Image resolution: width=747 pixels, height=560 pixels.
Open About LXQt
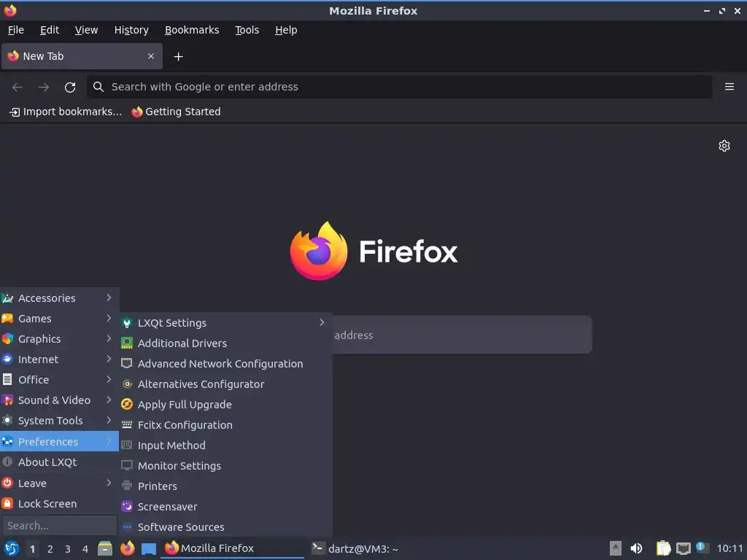pyautogui.click(x=59, y=462)
